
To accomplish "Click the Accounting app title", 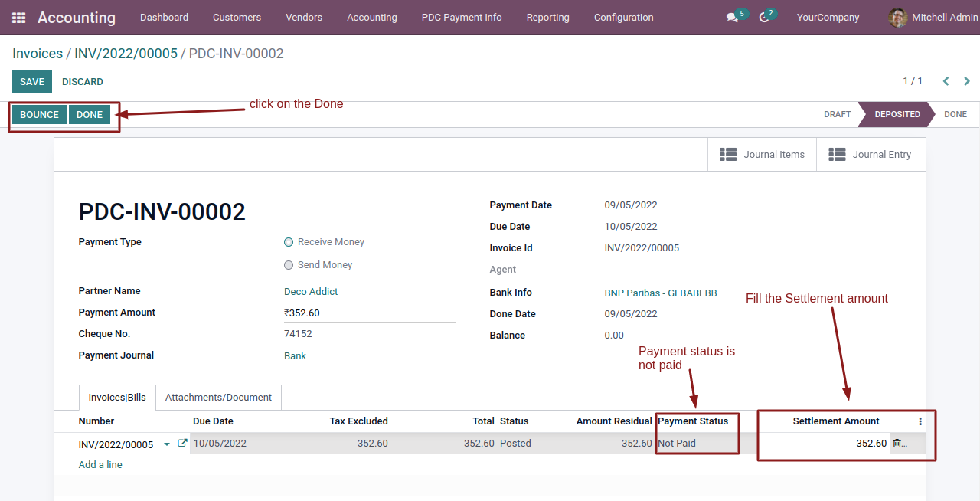I will coord(77,18).
